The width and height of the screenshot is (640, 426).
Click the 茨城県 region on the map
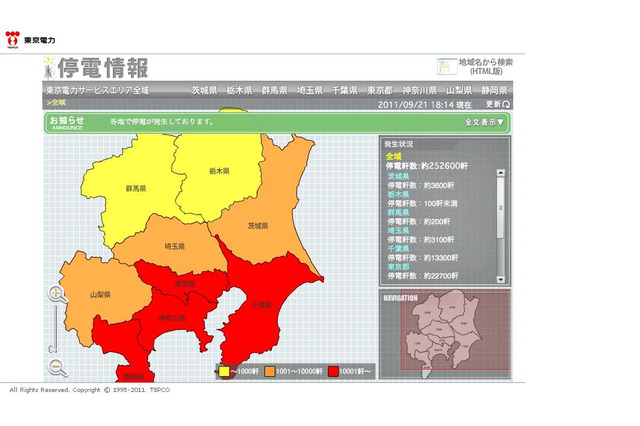(x=258, y=225)
